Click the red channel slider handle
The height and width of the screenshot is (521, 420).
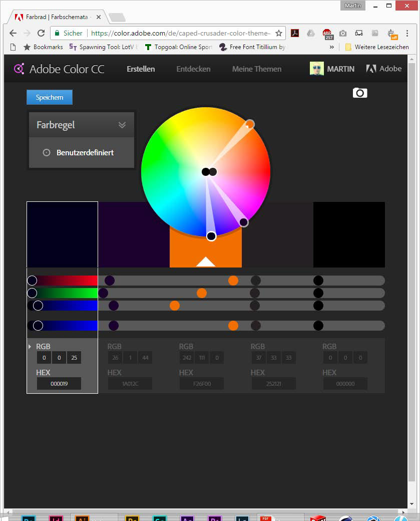coord(32,281)
